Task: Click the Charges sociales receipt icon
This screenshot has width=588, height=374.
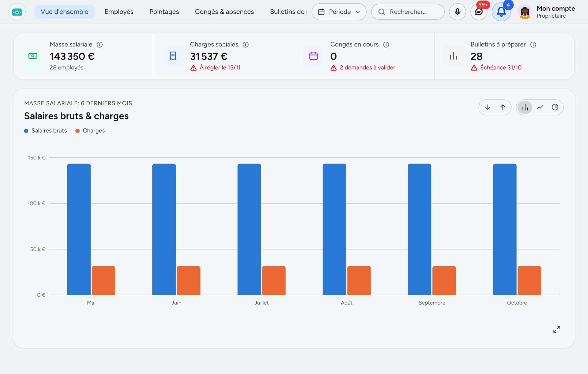Action: click(x=173, y=56)
